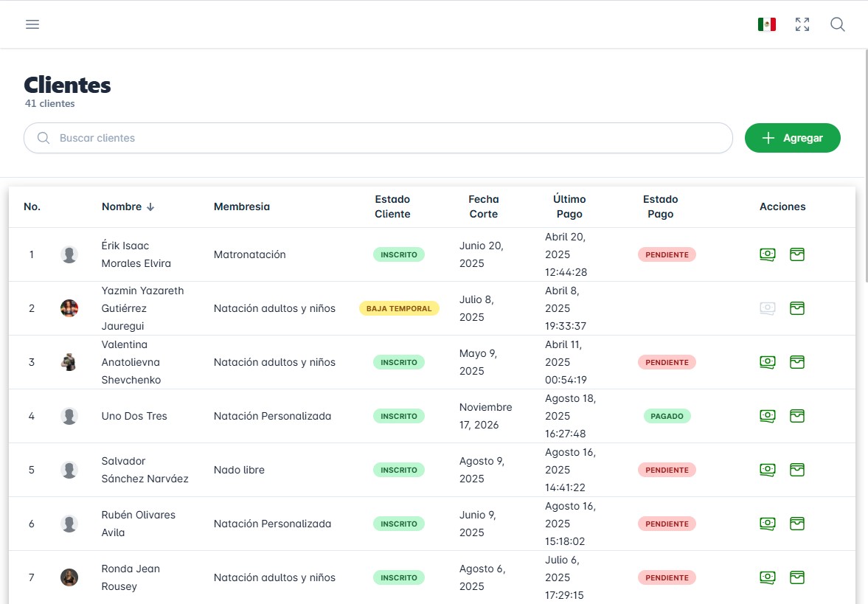Open wallet icon for Ronda Jean Rousey

click(796, 577)
